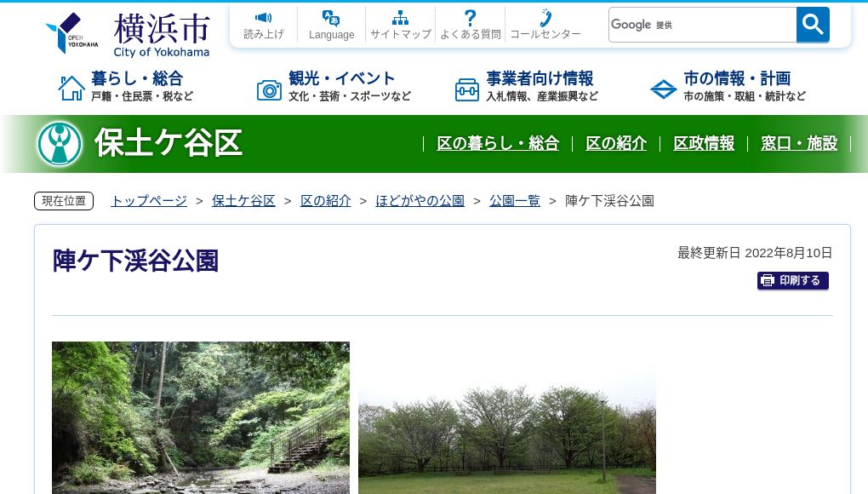Open the 区の暮らし・総合 navigation menu
Viewport: 868px width, 494px height.
pos(498,144)
